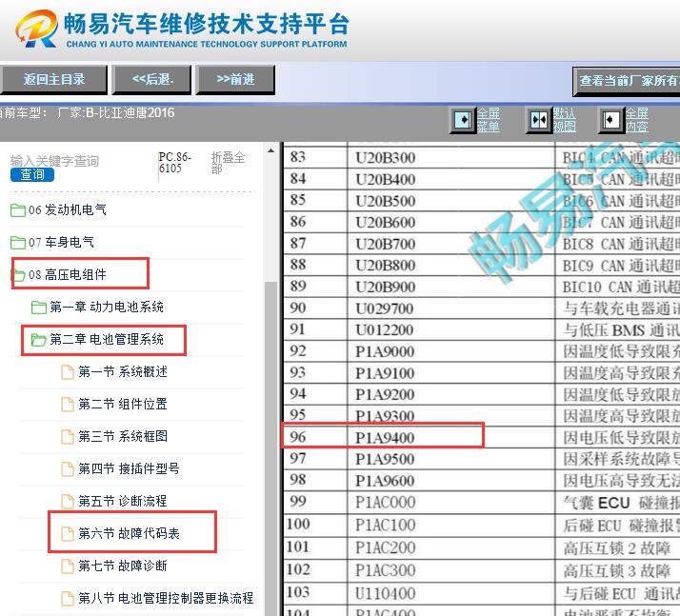
Task: Click the 全屏内容 link text
Action: (636, 120)
